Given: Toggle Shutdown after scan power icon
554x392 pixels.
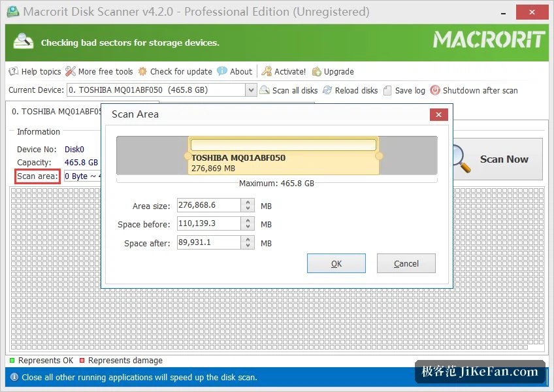Looking at the screenshot, I should tap(435, 90).
